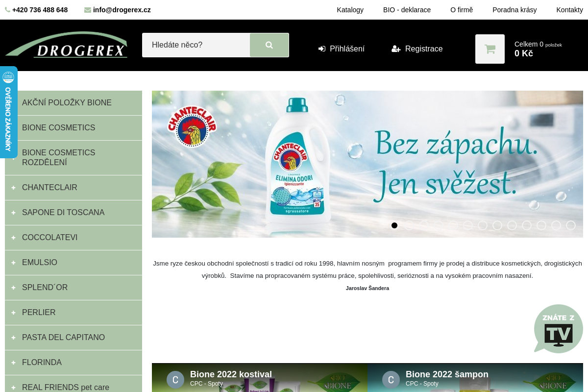Click the magnifier search button
Viewport: 588px width, 392px height.
pyautogui.click(x=269, y=45)
